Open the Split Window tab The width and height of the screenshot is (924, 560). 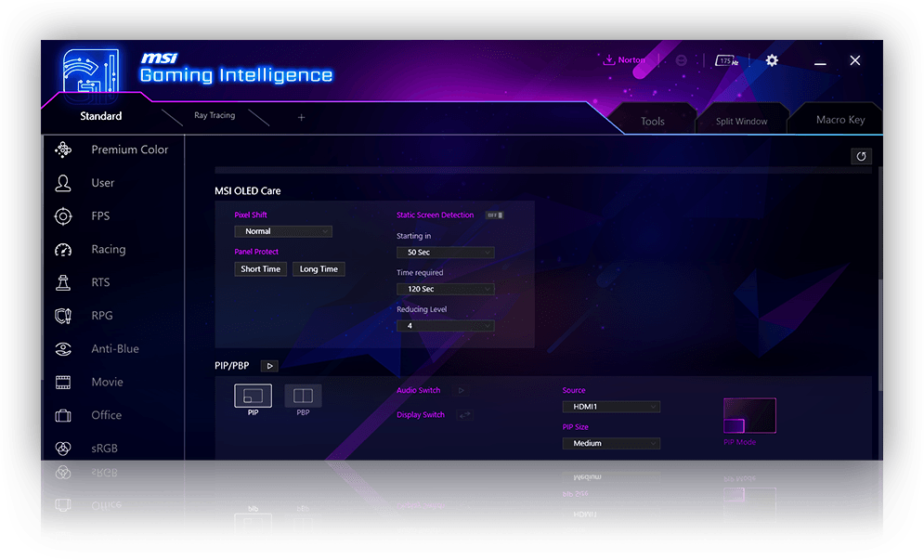(x=741, y=121)
